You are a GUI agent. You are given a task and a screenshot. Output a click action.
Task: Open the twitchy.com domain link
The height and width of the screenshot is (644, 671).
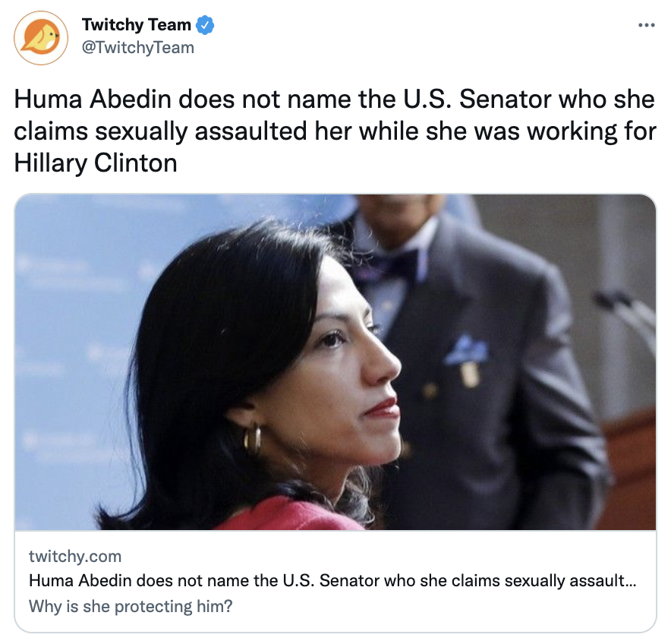pos(75,556)
